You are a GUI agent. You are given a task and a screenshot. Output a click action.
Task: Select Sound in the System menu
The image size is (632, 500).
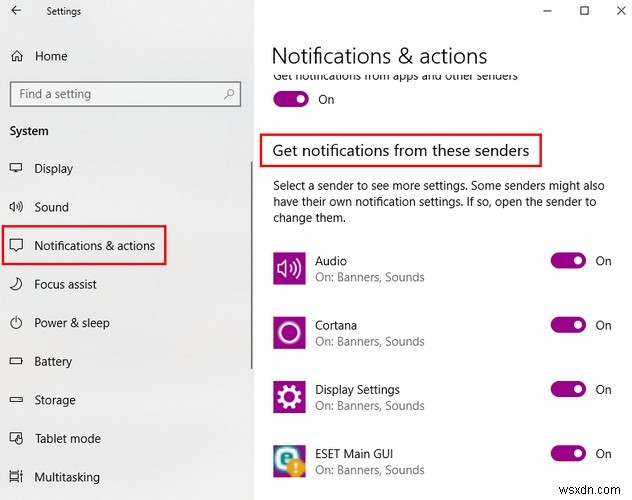[x=51, y=207]
